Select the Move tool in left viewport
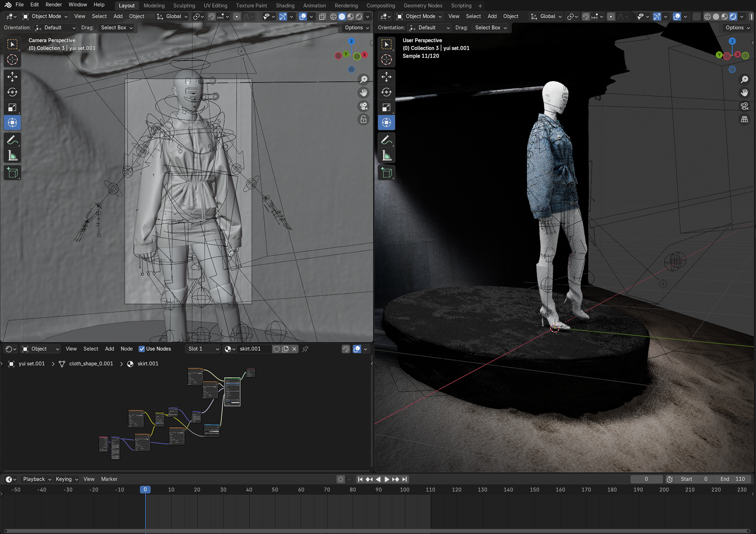The height and width of the screenshot is (534, 756). pyautogui.click(x=12, y=76)
